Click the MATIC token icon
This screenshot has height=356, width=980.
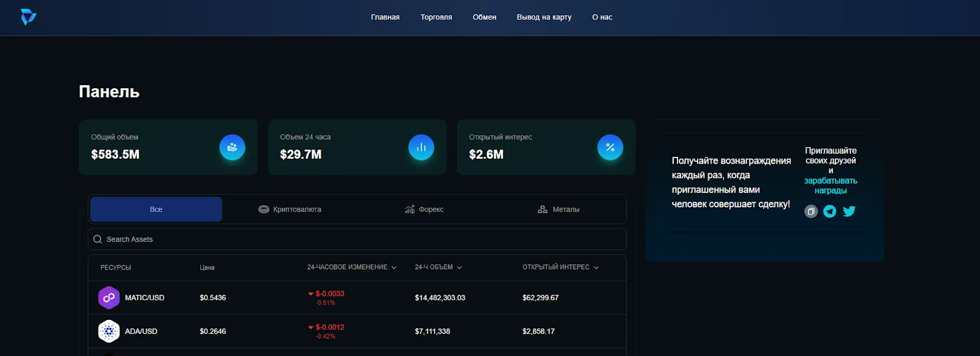pos(109,298)
